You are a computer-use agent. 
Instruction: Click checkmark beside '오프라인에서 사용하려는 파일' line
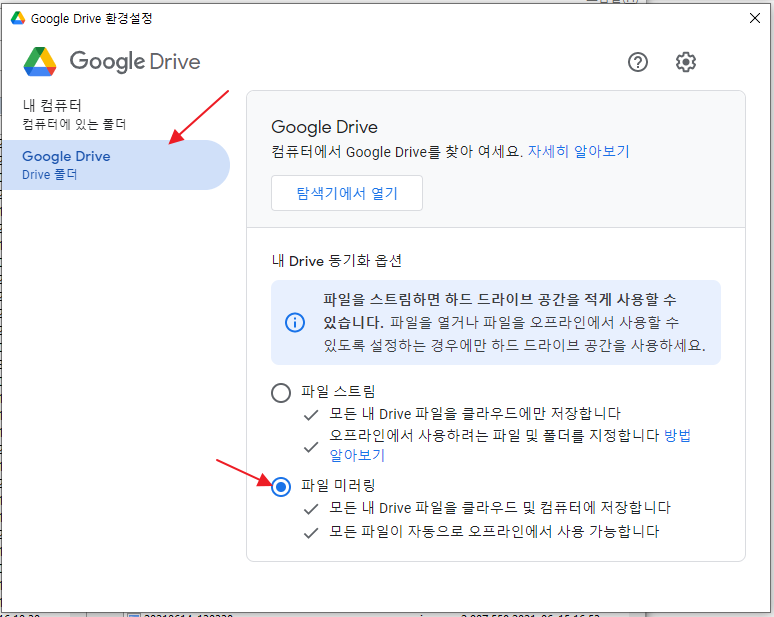point(311,445)
